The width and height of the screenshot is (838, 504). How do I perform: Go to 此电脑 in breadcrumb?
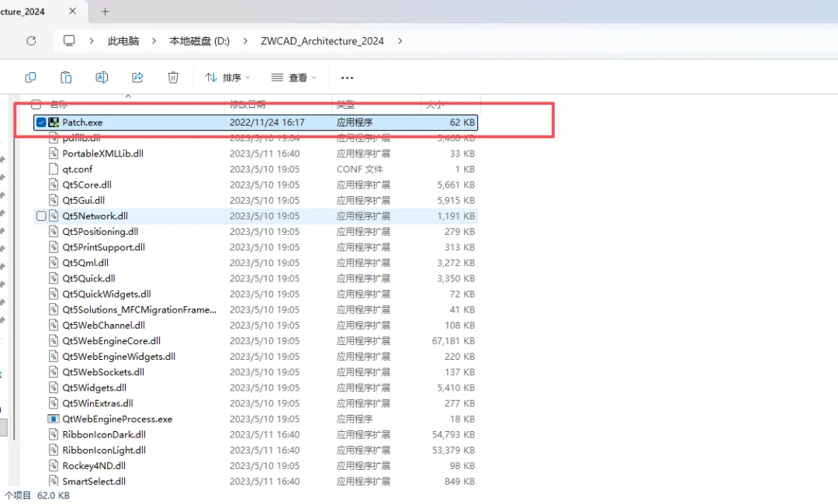pyautogui.click(x=123, y=41)
